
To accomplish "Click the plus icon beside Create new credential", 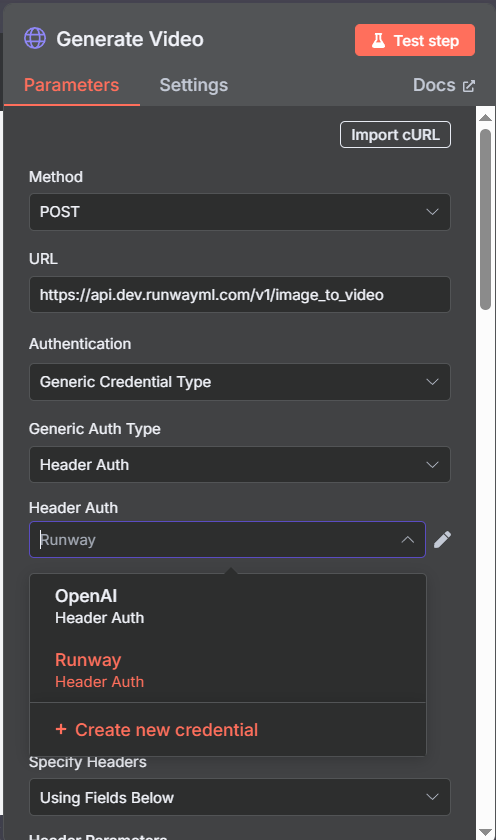I will pyautogui.click(x=61, y=729).
